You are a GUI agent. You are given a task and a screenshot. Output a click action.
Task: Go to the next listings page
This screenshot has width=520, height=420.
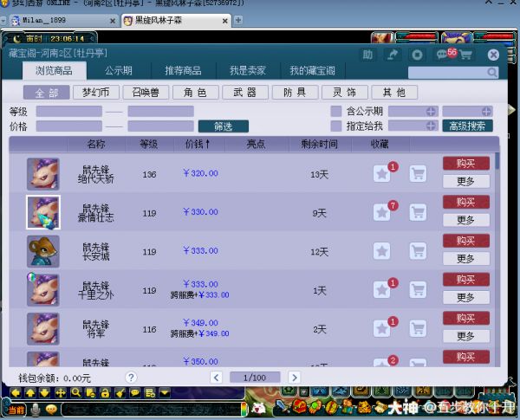pos(294,378)
